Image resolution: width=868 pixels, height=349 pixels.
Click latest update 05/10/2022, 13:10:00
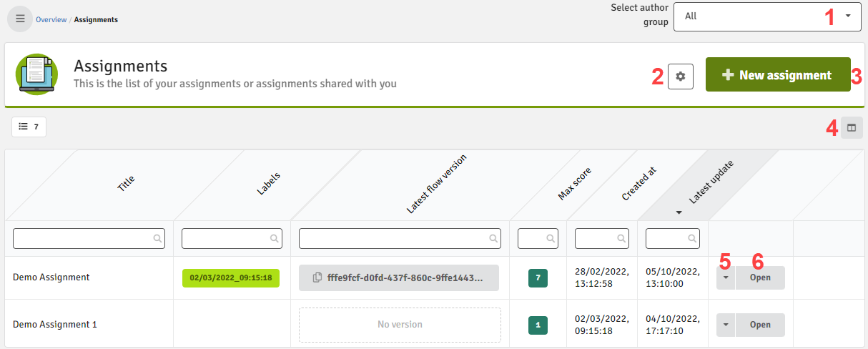[x=673, y=277]
